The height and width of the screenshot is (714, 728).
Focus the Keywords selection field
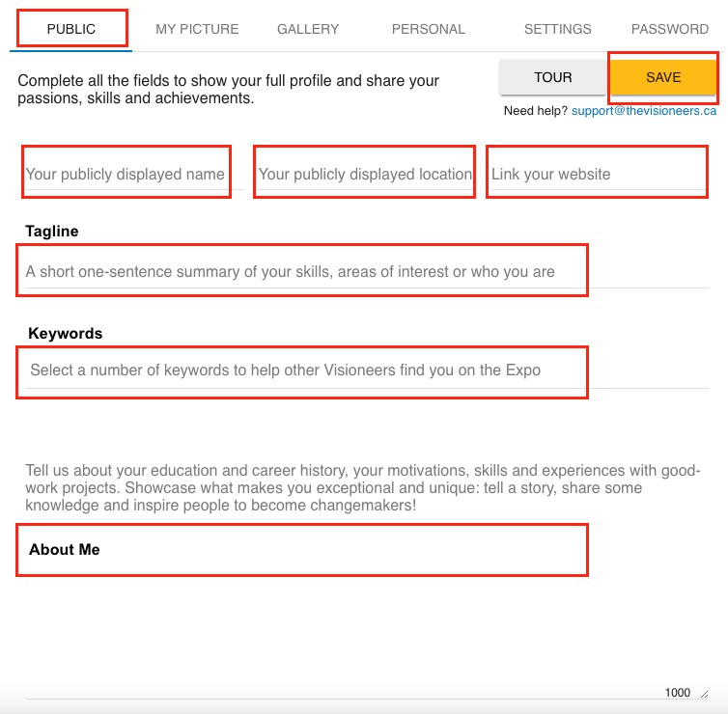301,370
